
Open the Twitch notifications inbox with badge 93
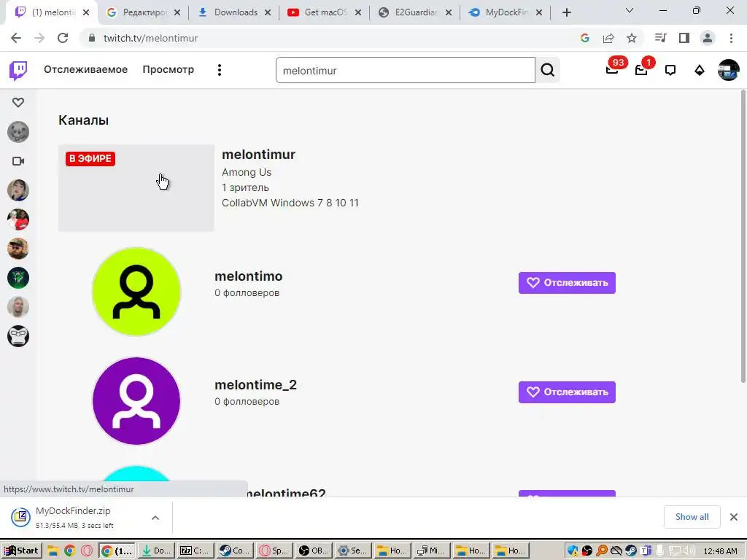pyautogui.click(x=612, y=70)
